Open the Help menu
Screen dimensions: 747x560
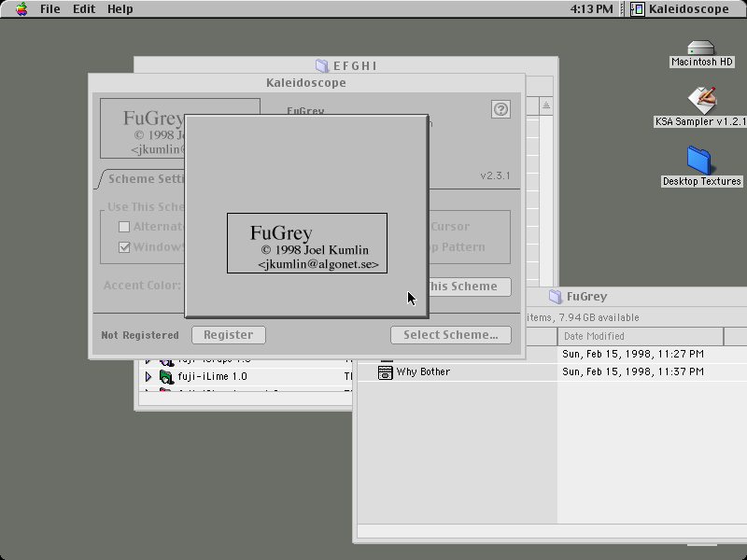[120, 9]
